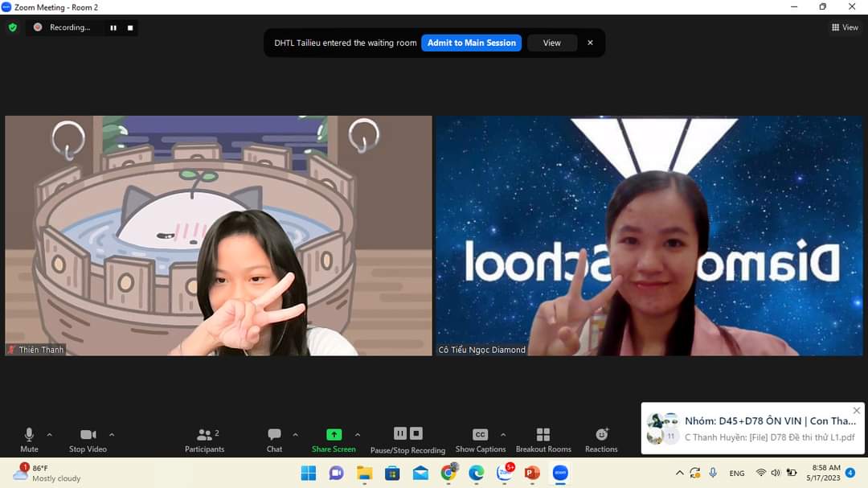
Task: Open volume control tray icon
Action: pyautogui.click(x=776, y=473)
